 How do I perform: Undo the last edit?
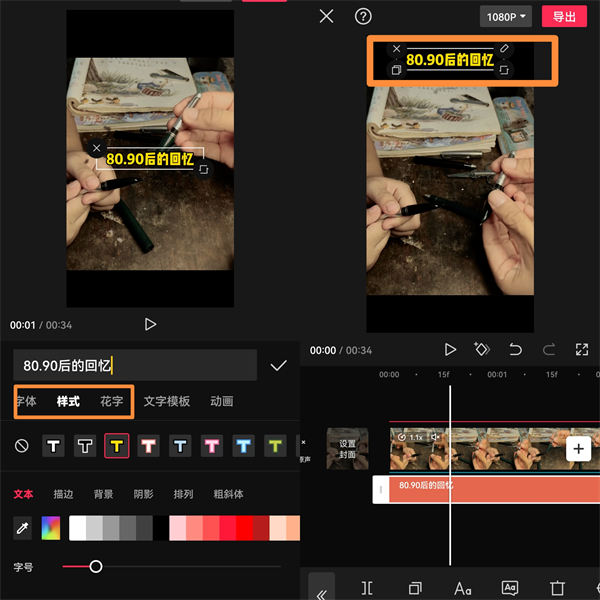[x=515, y=349]
